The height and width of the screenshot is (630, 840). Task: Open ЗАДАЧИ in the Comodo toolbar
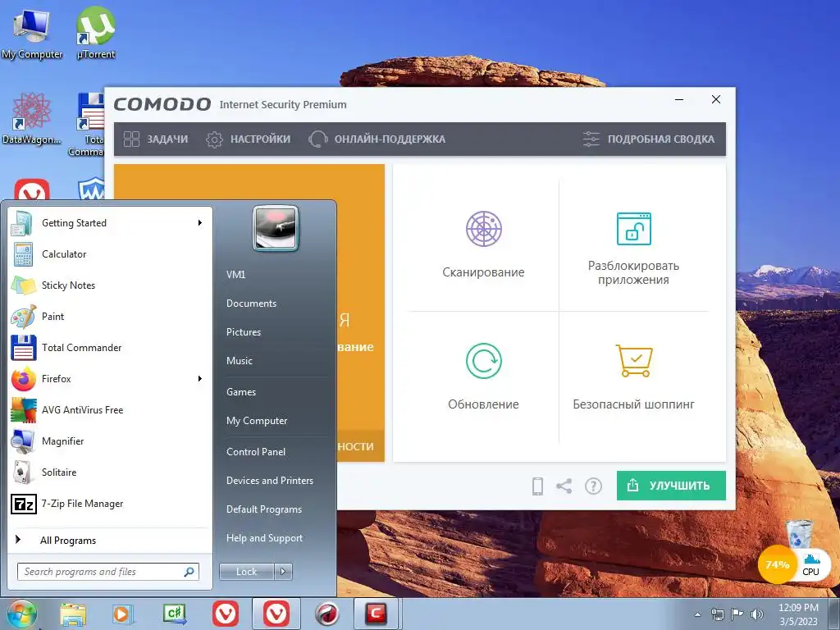pos(155,139)
